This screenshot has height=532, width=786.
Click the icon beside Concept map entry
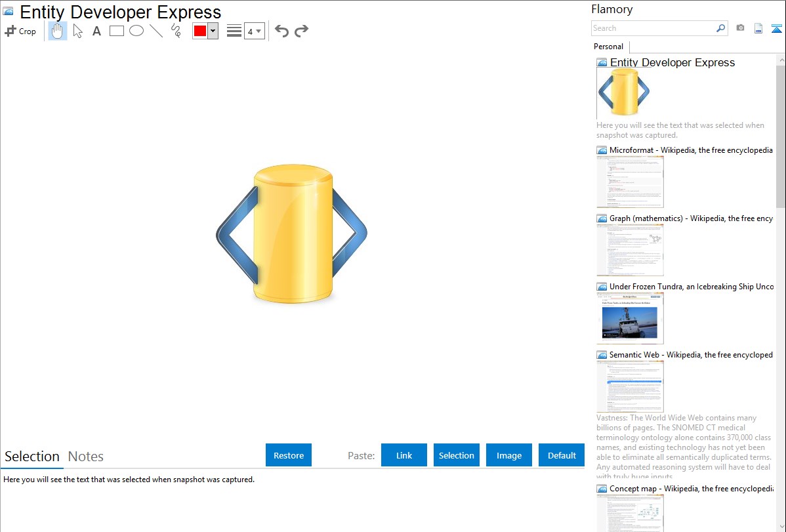coord(602,488)
